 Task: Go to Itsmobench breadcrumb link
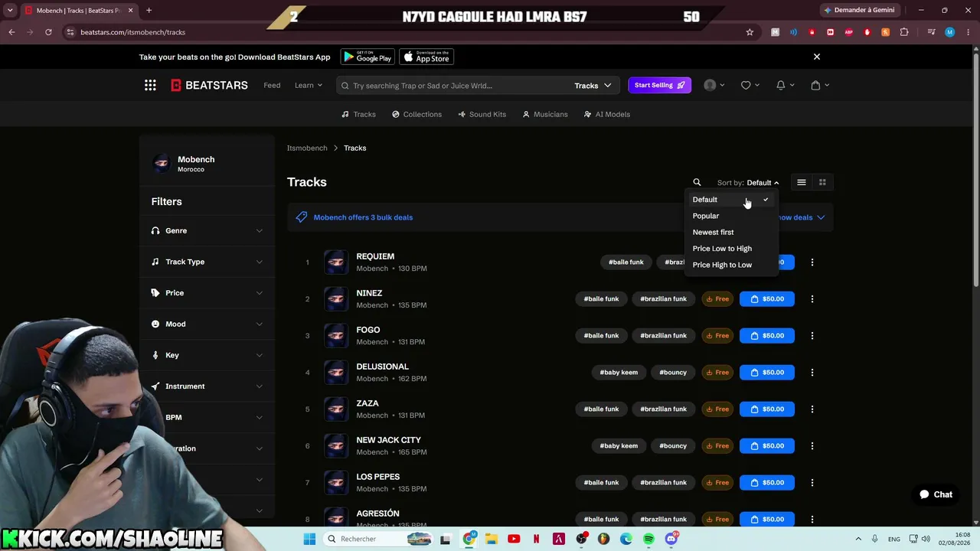pyautogui.click(x=307, y=148)
